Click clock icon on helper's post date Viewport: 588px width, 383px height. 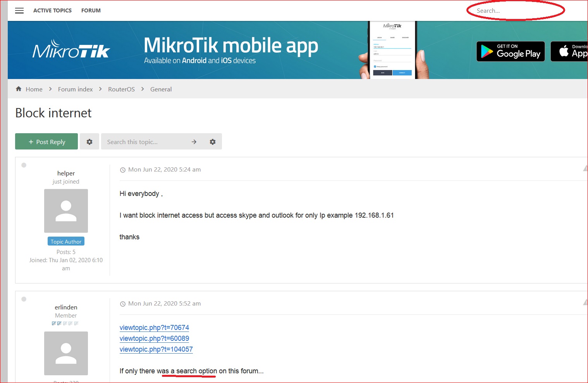[x=123, y=170]
